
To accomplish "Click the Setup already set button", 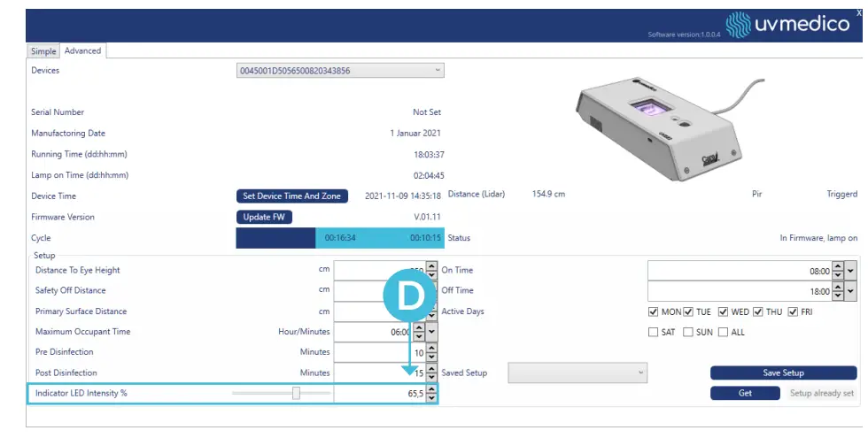I will 822,393.
